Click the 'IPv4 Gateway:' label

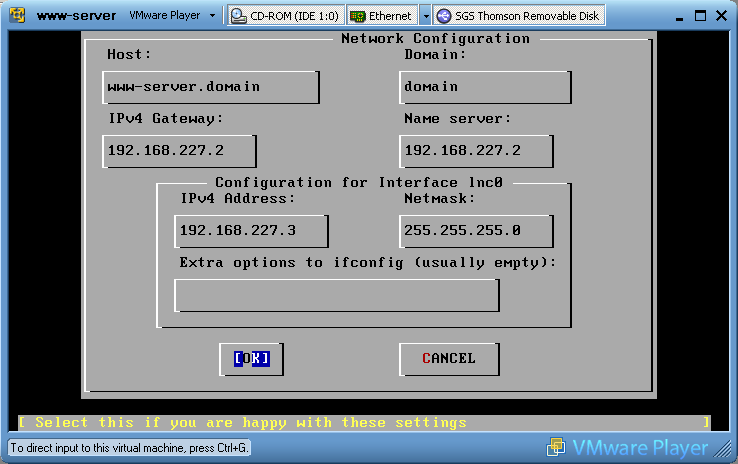click(x=166, y=119)
